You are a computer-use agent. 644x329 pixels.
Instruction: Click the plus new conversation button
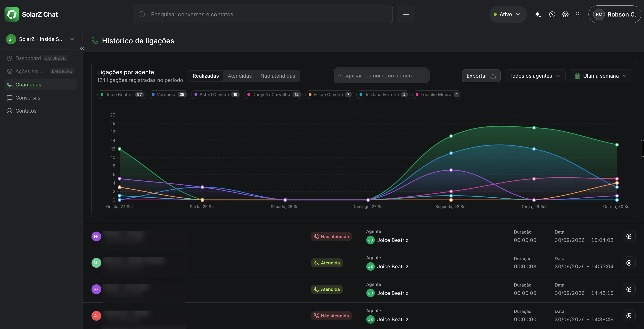(406, 15)
